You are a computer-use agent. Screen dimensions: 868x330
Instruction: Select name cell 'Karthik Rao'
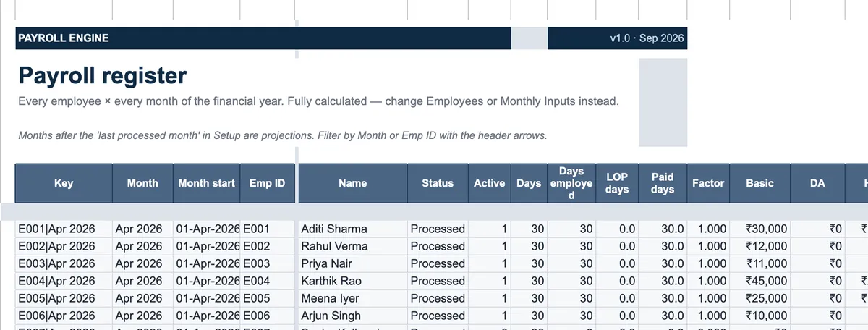[x=352, y=281]
